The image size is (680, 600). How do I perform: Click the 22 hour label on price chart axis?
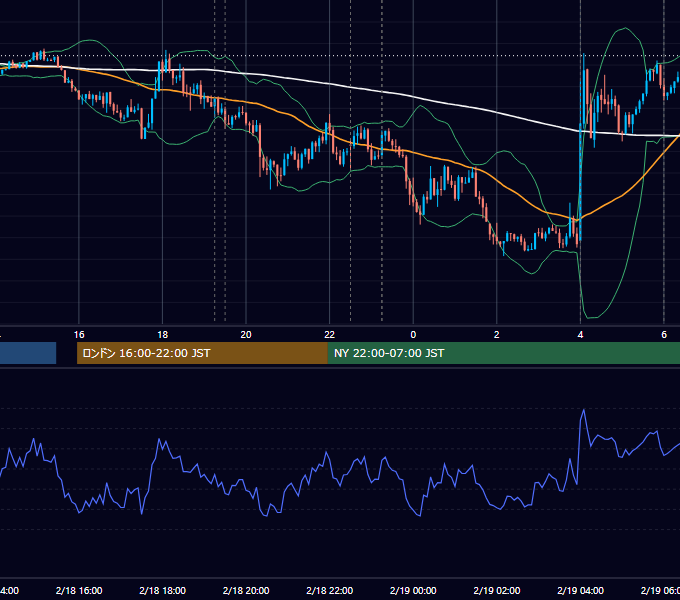pos(330,335)
